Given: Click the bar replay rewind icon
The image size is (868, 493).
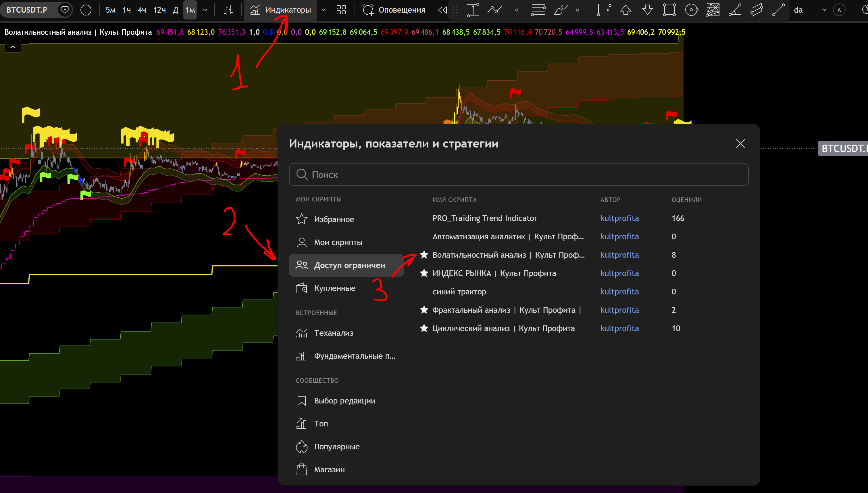Looking at the screenshot, I should click(x=442, y=10).
